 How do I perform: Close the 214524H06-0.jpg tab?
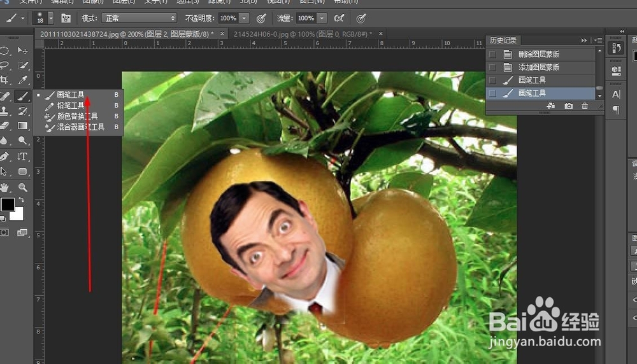tap(381, 34)
